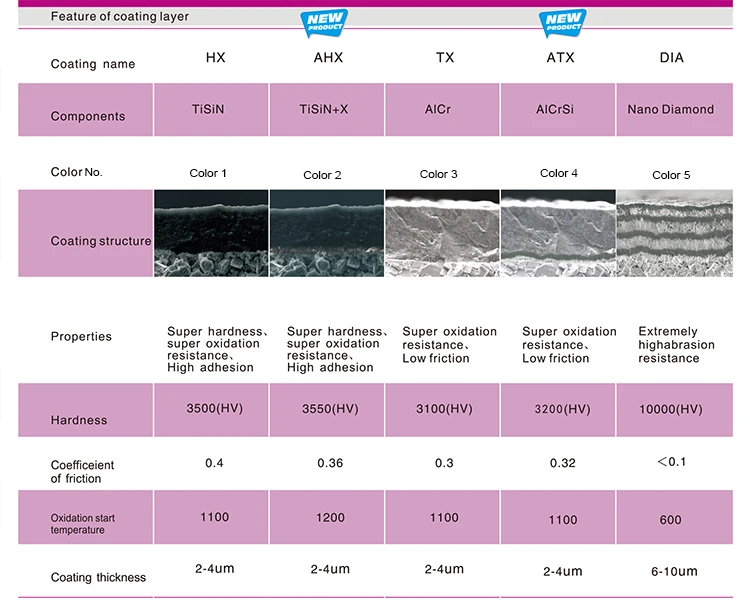Click the 3100(HV) hardness value
Viewport: 750px width, 608px height.
click(444, 409)
